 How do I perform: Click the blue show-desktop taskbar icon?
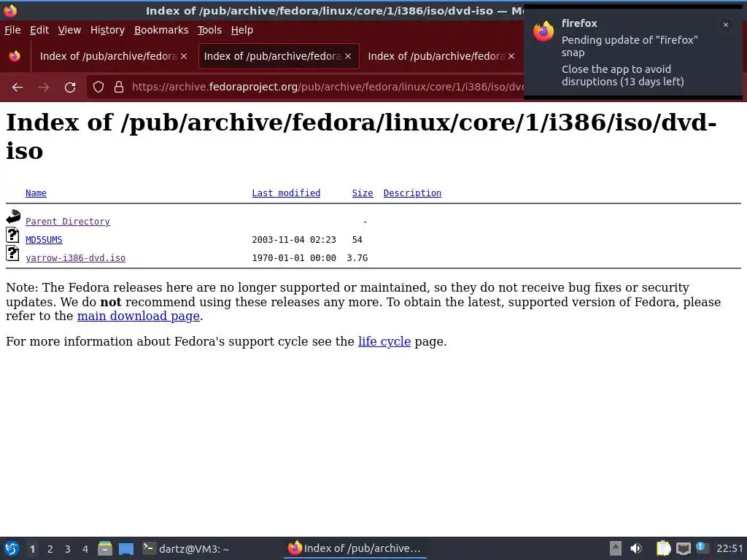coord(126,549)
